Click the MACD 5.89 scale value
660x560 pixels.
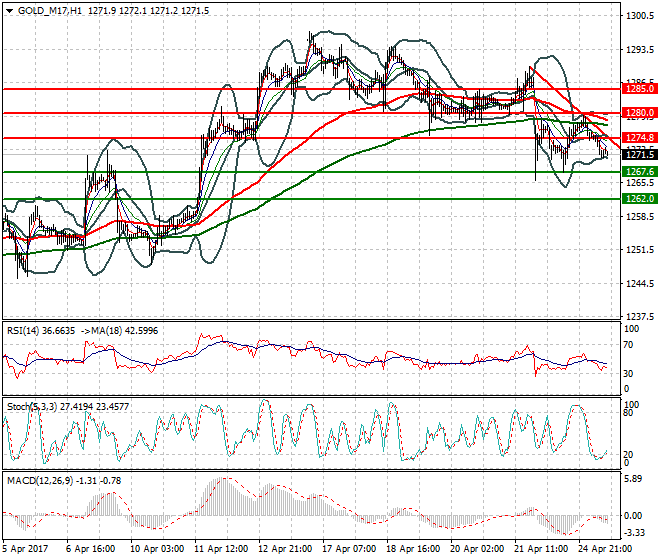point(633,479)
